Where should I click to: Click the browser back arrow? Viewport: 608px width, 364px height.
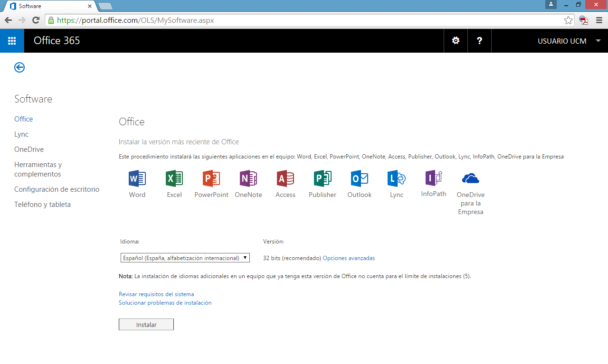(8, 20)
